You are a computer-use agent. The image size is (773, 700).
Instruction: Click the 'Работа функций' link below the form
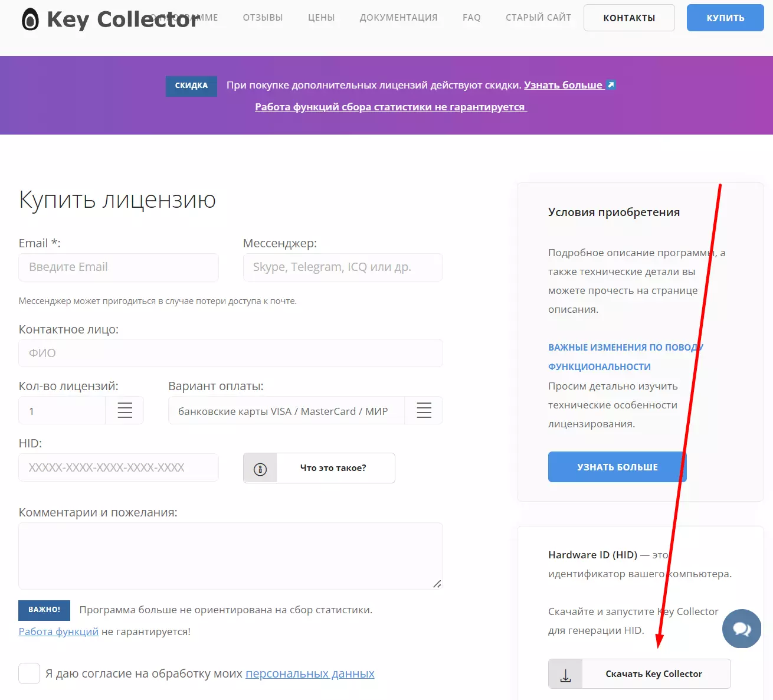tap(58, 632)
